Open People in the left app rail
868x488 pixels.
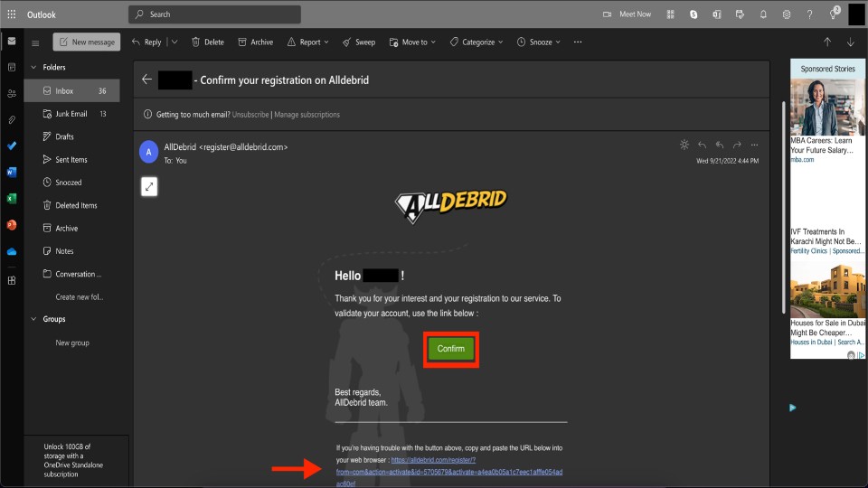coord(12,93)
